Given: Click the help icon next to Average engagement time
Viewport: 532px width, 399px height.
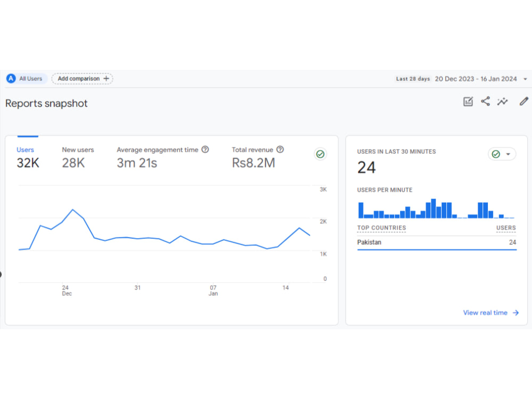Looking at the screenshot, I should [x=205, y=149].
